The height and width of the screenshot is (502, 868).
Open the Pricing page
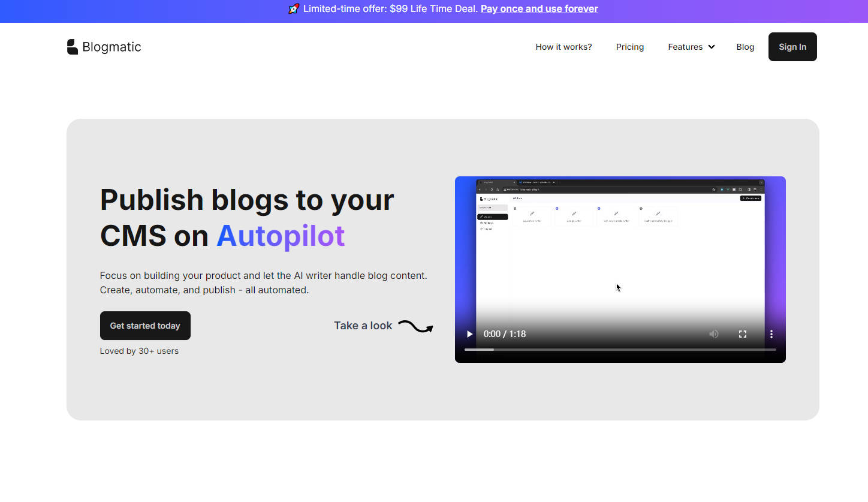[630, 47]
